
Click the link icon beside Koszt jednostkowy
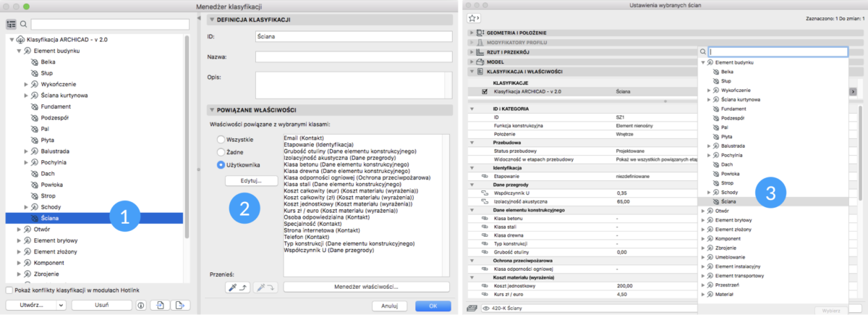pyautogui.click(x=484, y=285)
